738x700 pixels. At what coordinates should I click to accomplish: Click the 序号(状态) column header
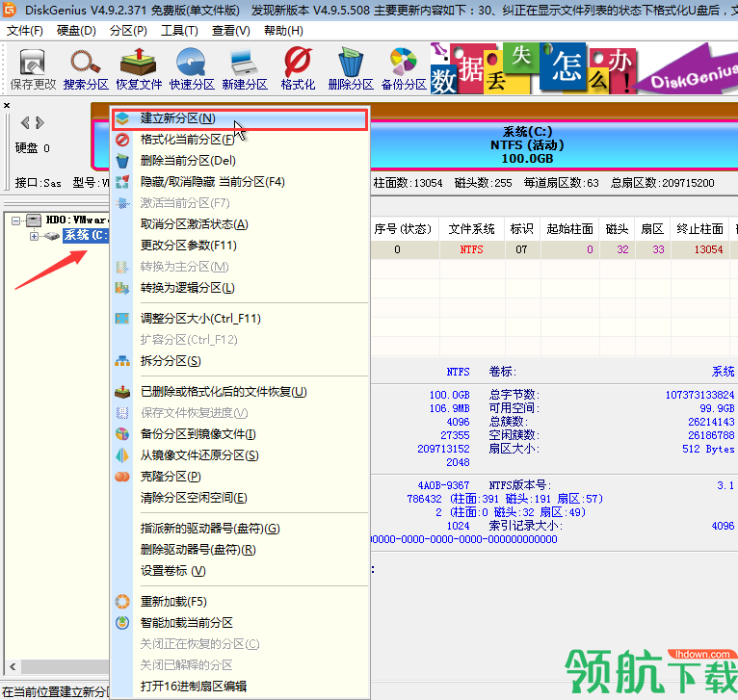pyautogui.click(x=405, y=229)
